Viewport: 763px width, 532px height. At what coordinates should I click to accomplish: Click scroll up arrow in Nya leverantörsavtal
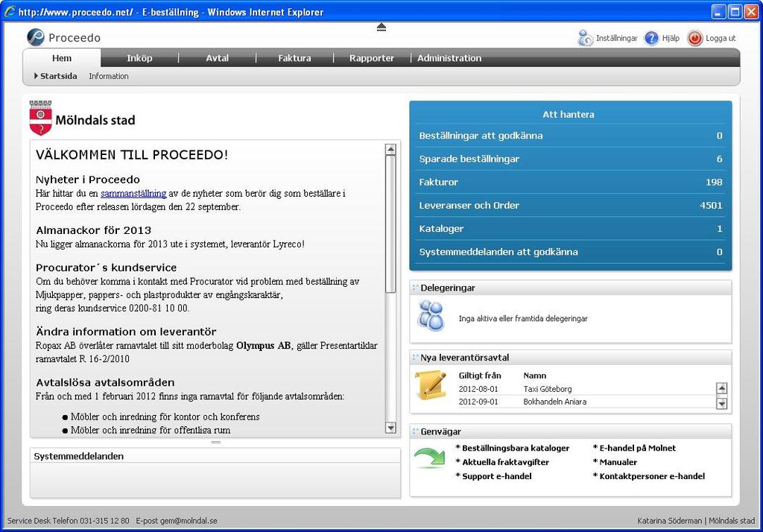point(721,388)
